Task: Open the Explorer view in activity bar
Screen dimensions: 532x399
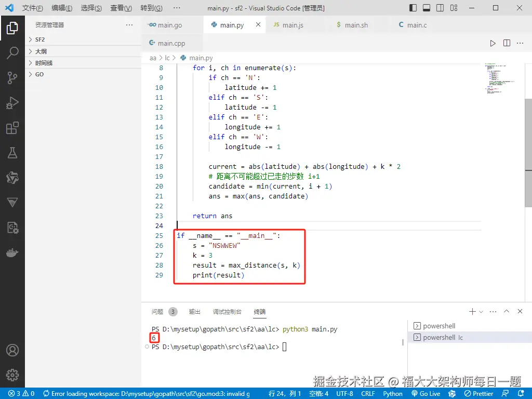Action: pyautogui.click(x=12, y=28)
